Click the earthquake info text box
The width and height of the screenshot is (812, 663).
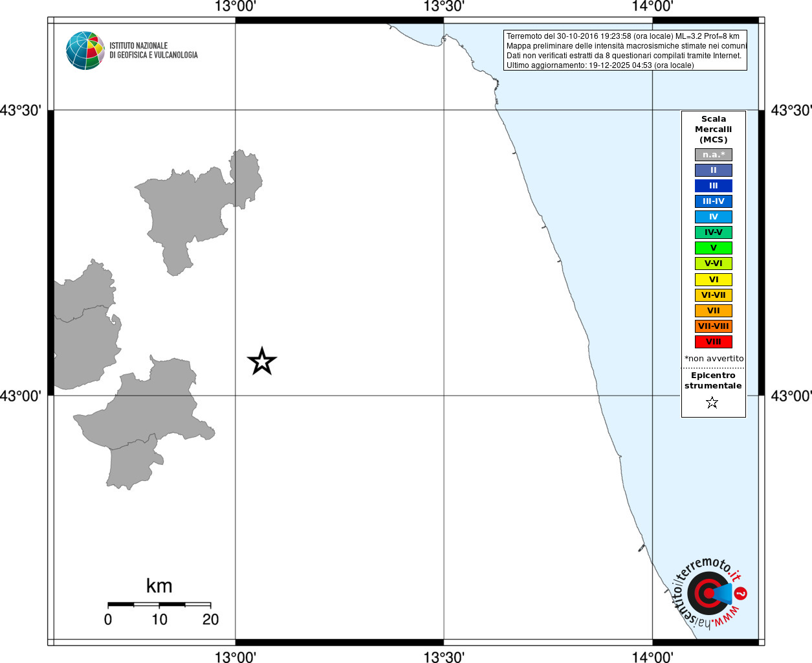[625, 51]
